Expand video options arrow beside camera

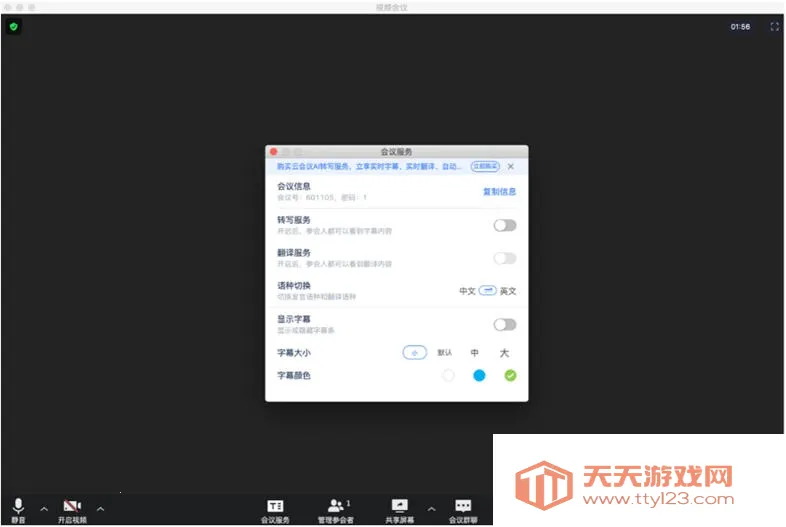pyautogui.click(x=100, y=509)
